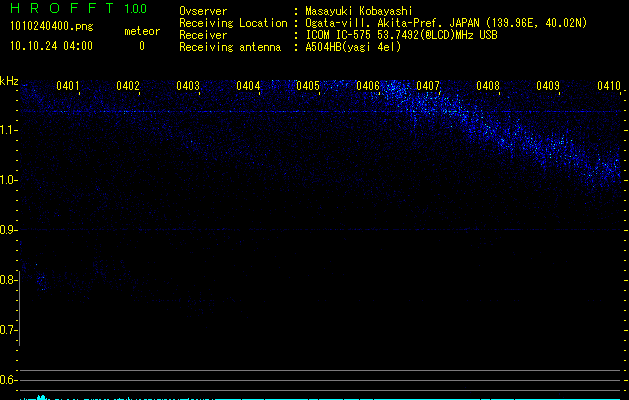Screen dimensions: 629x400
Task: Click the 0.7 frequency axis label
Action: point(8,330)
